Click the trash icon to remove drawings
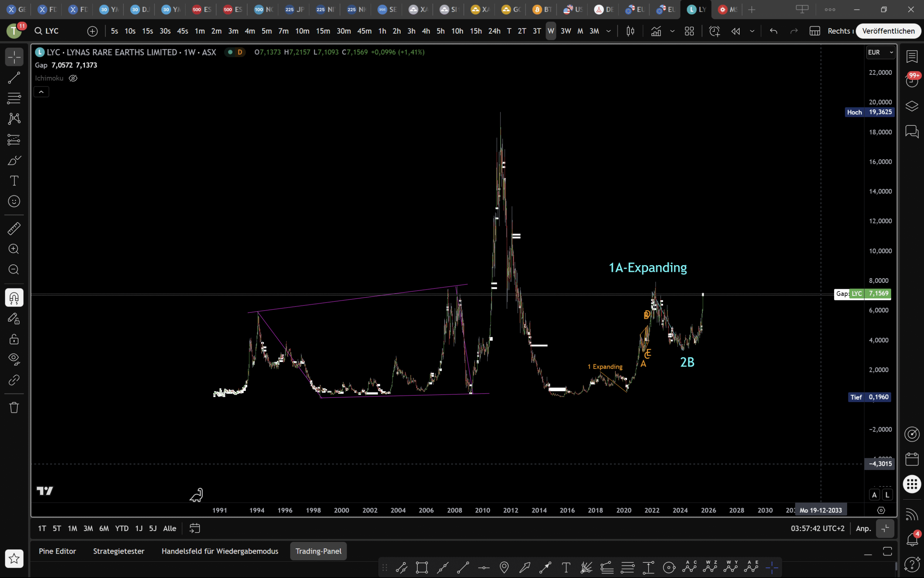 point(14,407)
